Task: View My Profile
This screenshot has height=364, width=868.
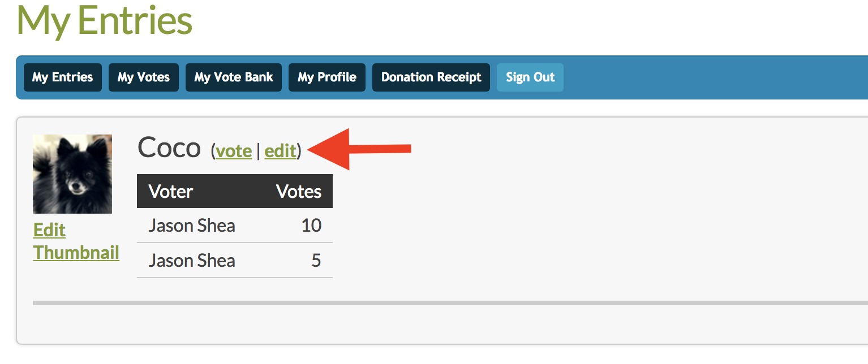Action: (327, 77)
